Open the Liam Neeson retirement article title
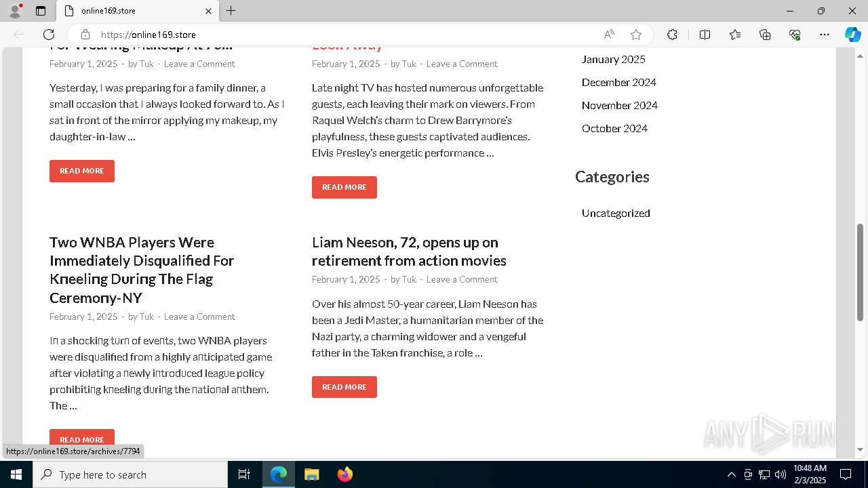The image size is (868, 488). click(409, 251)
